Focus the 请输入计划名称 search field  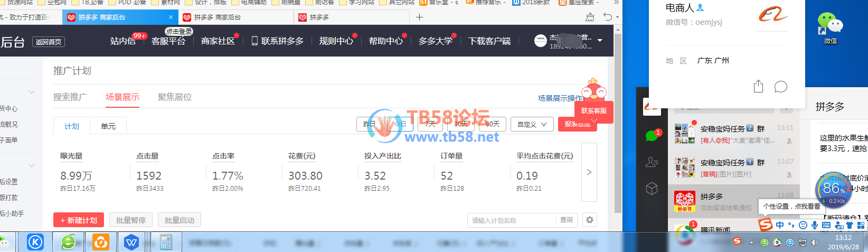511,220
